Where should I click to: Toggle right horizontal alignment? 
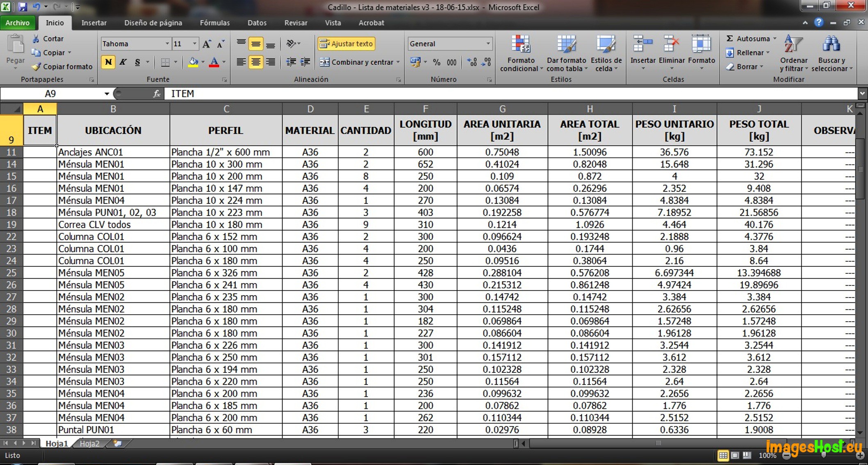271,62
